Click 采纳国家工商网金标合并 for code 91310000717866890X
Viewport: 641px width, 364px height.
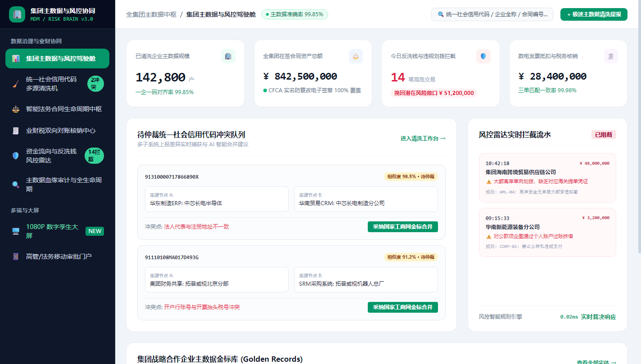(403, 227)
